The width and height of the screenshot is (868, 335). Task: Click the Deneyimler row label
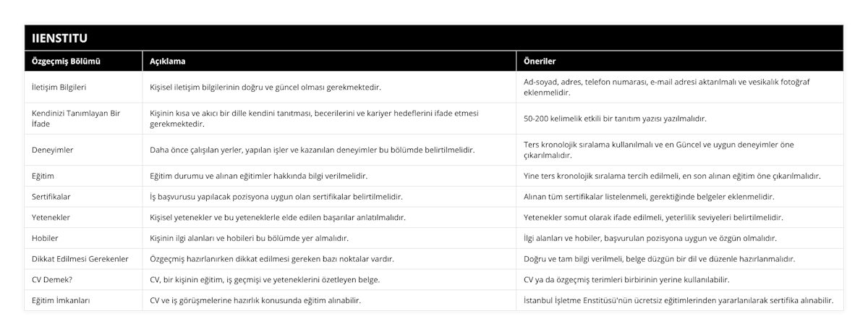pos(53,150)
